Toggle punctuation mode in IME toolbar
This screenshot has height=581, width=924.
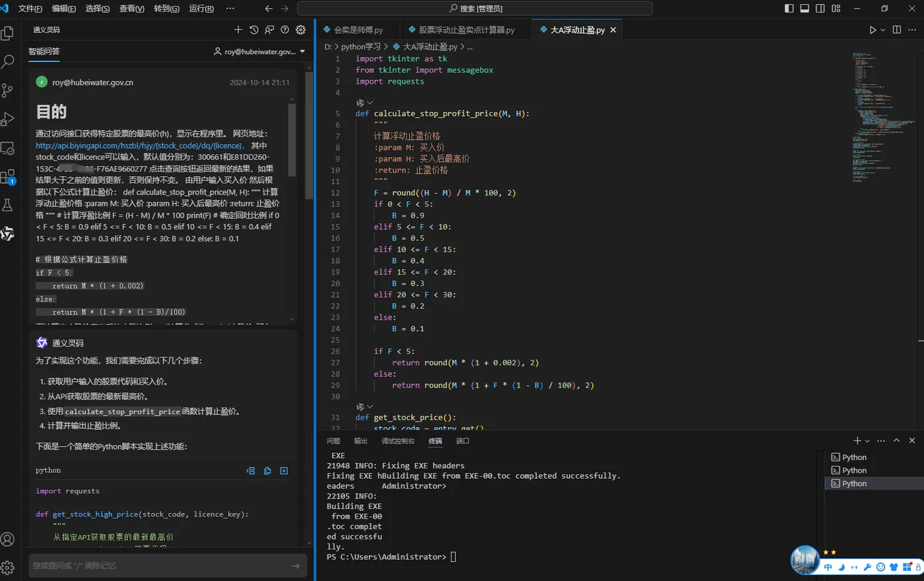(854, 567)
